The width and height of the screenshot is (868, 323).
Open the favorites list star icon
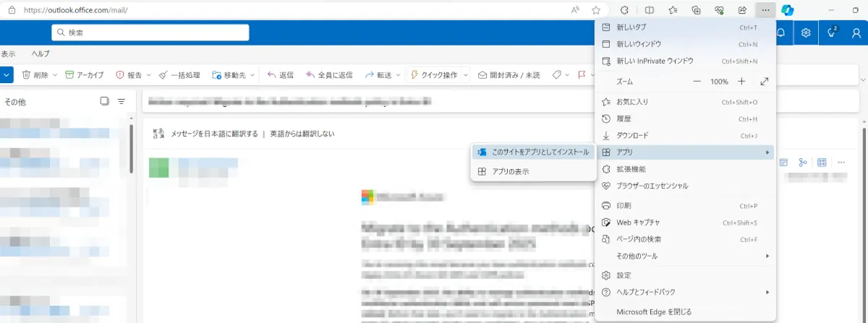(x=673, y=10)
